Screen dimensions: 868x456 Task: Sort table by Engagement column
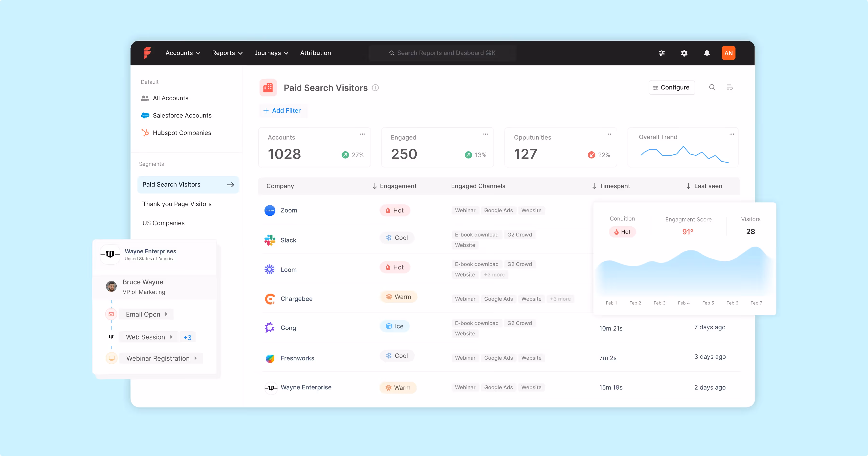point(394,186)
